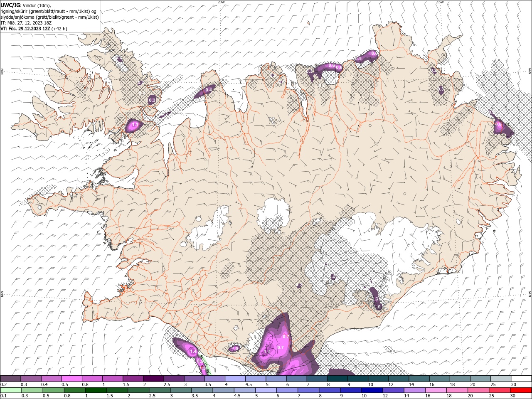Click the '1.4' value off the southwest coast
Image resolution: width=532 pixels, height=399 pixels.
point(193,351)
